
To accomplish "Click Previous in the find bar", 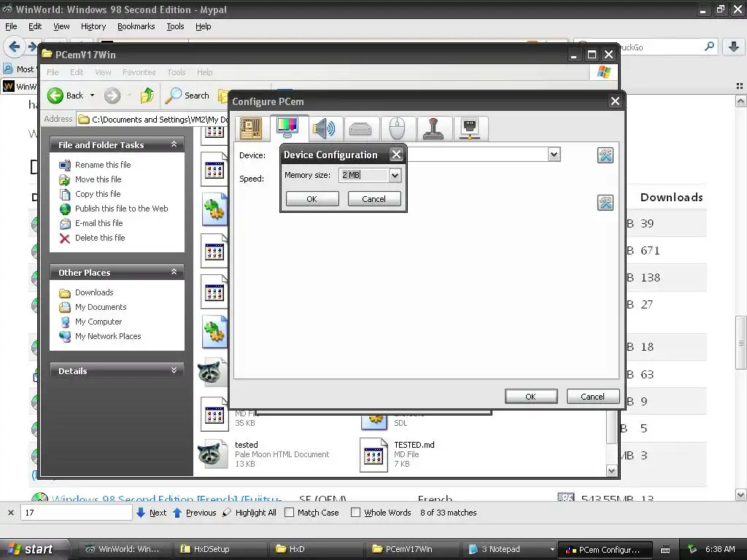I will (194, 513).
